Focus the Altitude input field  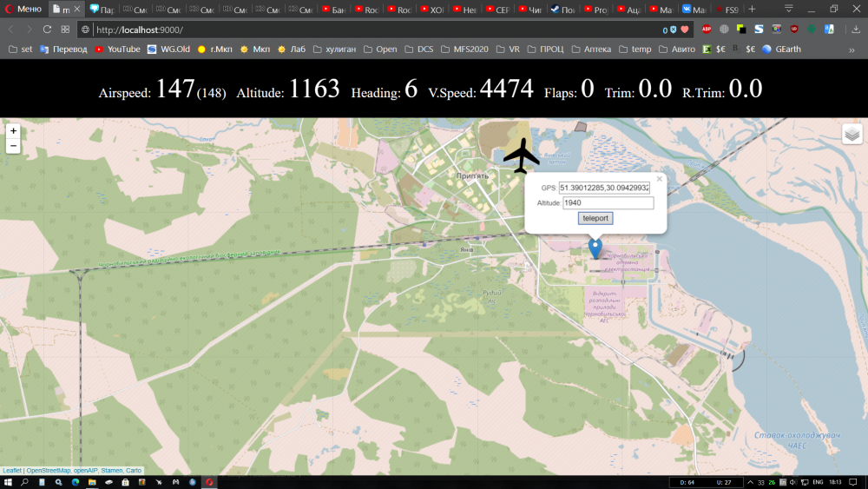(x=608, y=203)
